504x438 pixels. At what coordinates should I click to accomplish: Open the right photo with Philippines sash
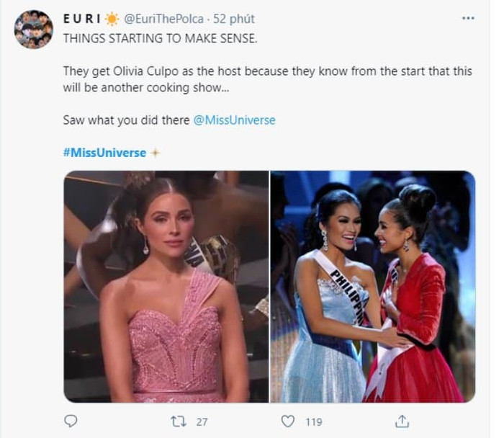point(373,287)
